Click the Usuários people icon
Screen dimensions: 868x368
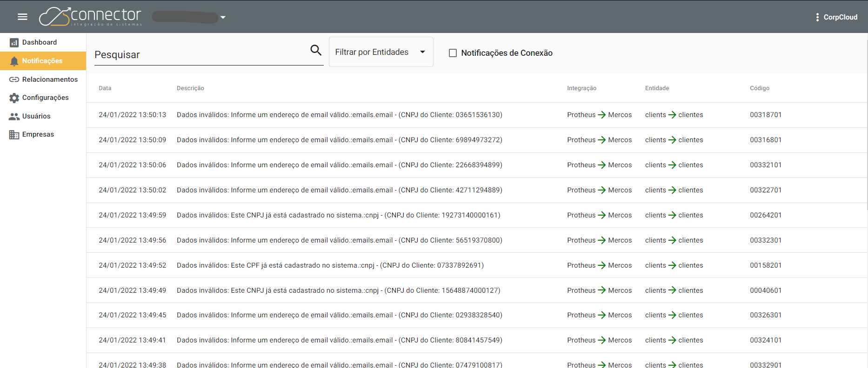click(14, 116)
